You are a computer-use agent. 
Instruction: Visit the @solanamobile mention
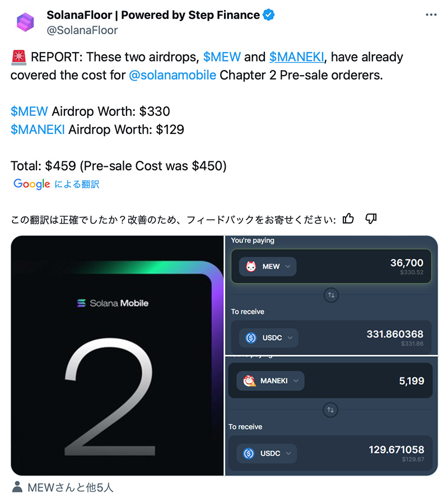[x=172, y=75]
